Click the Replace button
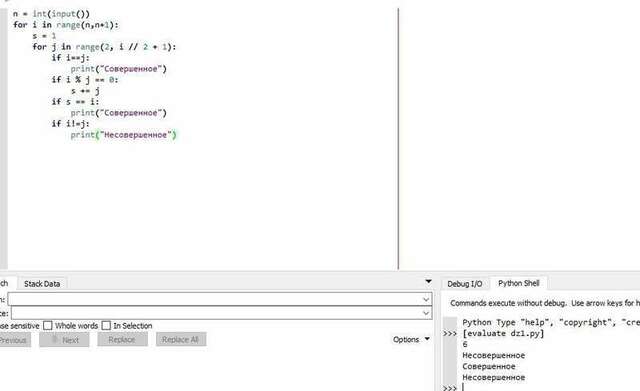This screenshot has width=640, height=391. click(x=122, y=340)
